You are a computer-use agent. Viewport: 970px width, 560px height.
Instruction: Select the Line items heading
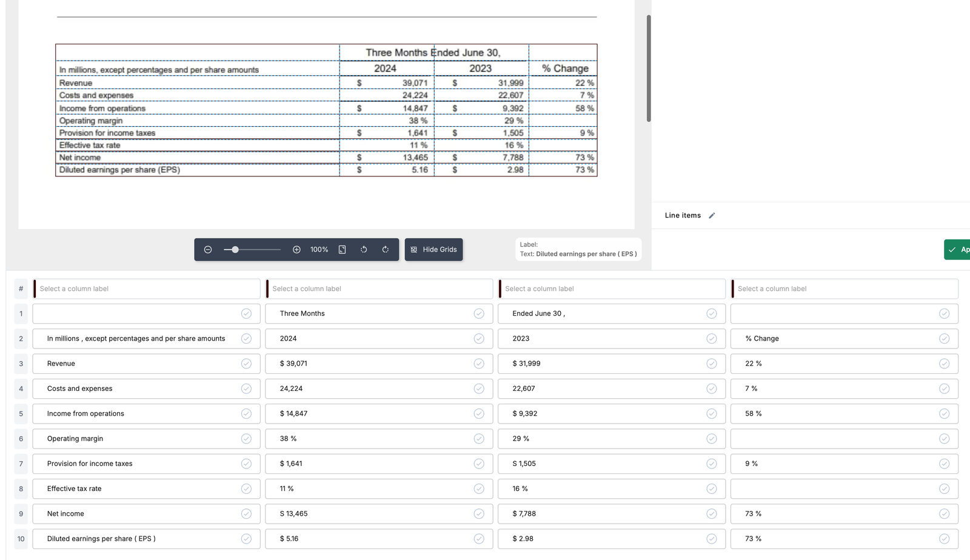[x=683, y=215]
